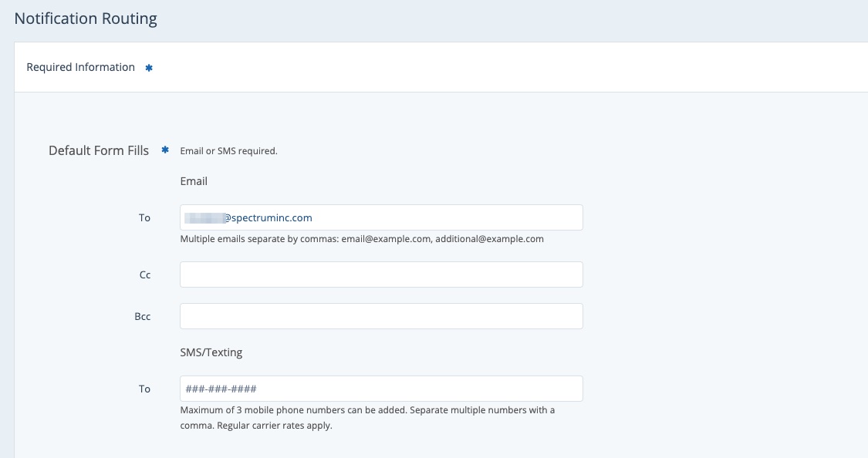Click the Cc field label

point(144,275)
